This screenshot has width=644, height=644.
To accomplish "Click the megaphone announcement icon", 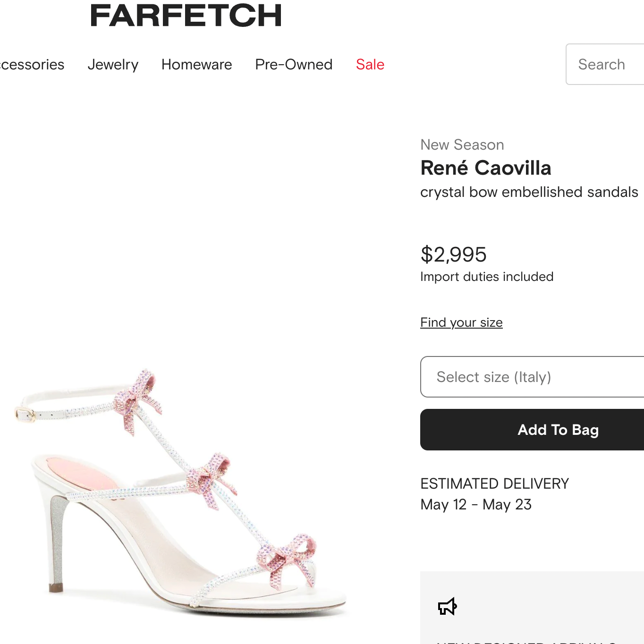I will (447, 607).
